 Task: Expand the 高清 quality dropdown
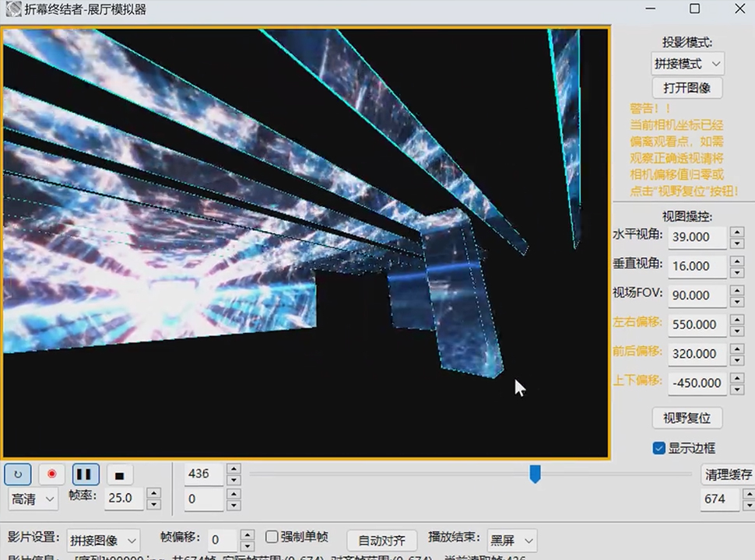33,498
